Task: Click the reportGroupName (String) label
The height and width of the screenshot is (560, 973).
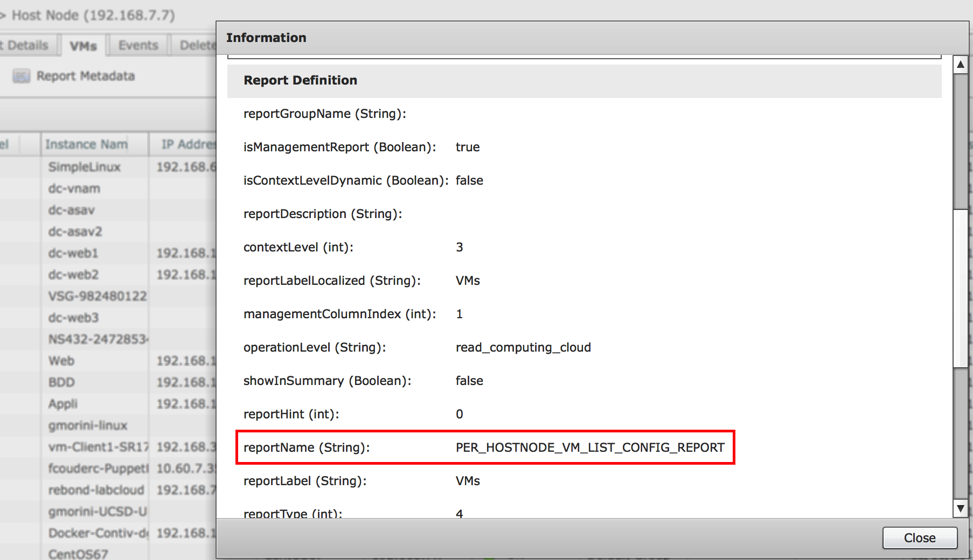Action: coord(325,114)
